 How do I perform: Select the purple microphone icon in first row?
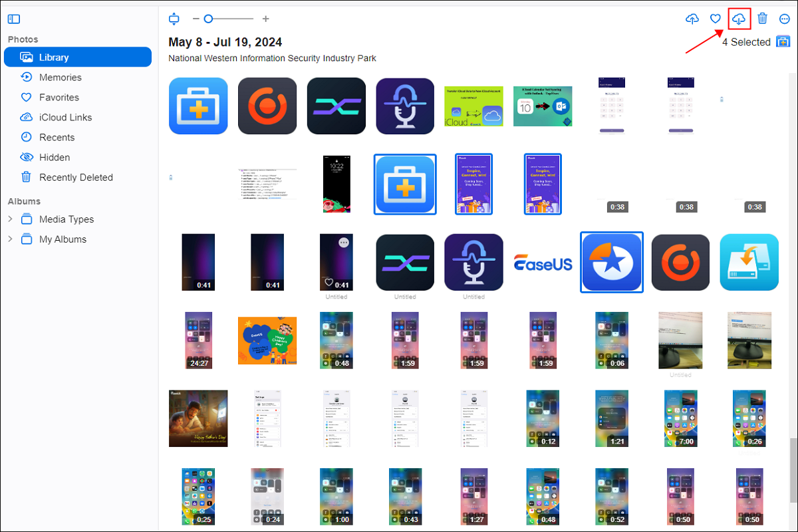[x=406, y=106]
